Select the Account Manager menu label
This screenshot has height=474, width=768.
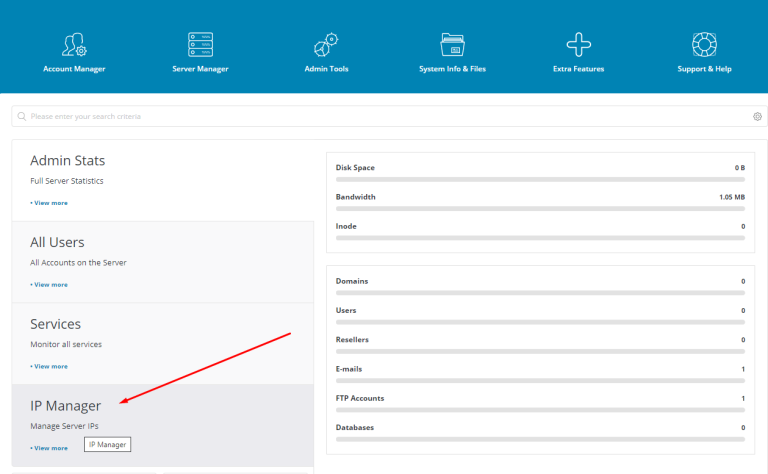click(74, 69)
